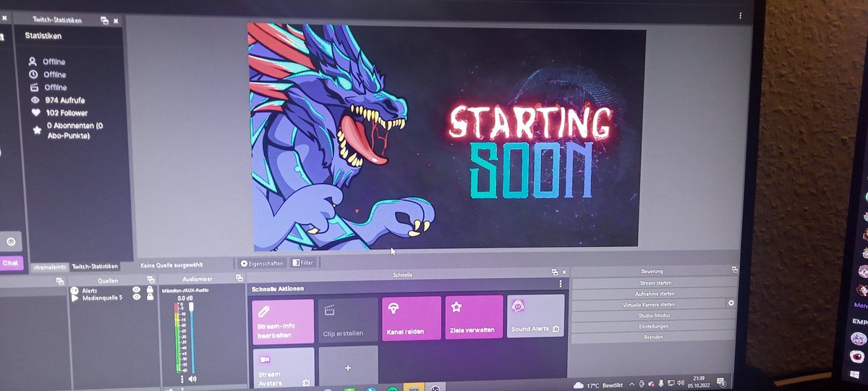The width and height of the screenshot is (868, 391).
Task: Toggle visibility eye of Alerts source
Action: [x=136, y=290]
